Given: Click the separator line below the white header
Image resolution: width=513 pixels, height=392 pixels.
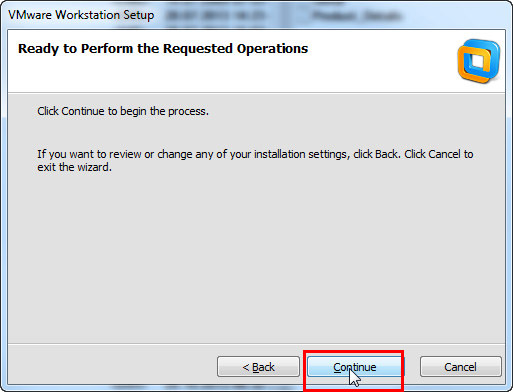Looking at the screenshot, I should 256,93.
